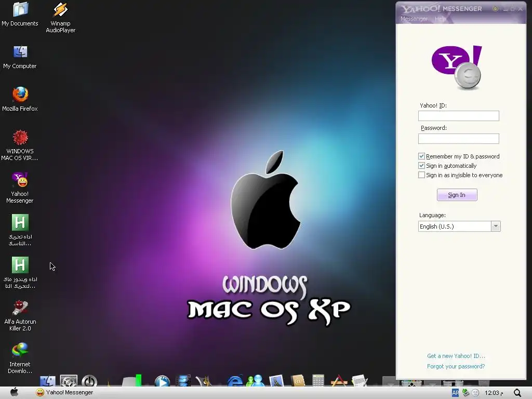The width and height of the screenshot is (532, 399).
Task: Open the Mail stamp icon in dock
Action: tap(276, 381)
